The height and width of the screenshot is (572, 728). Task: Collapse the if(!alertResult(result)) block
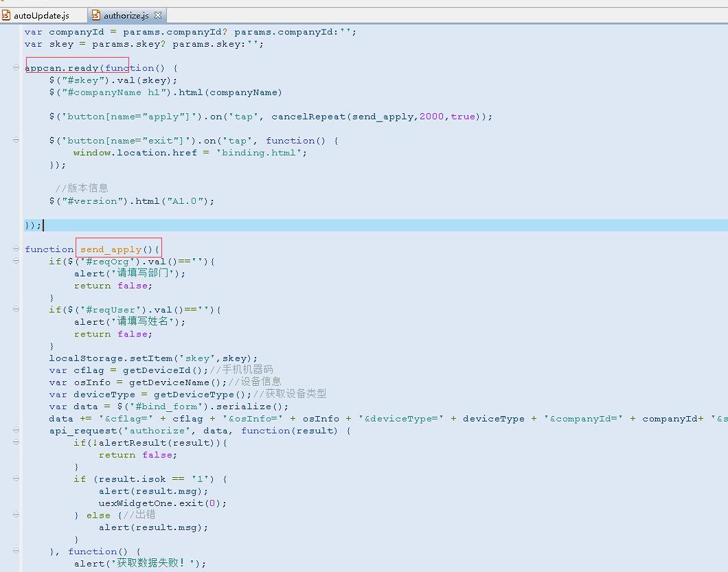[16, 442]
